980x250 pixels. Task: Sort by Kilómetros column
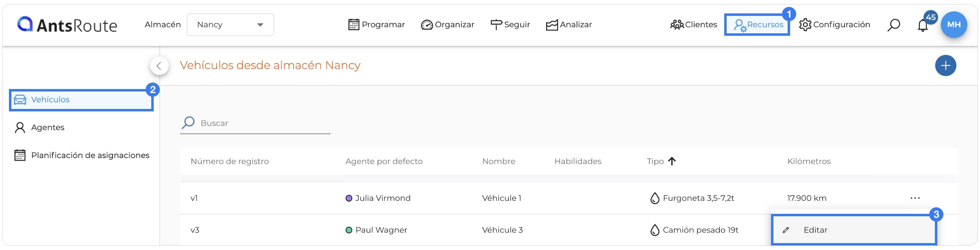click(x=809, y=161)
